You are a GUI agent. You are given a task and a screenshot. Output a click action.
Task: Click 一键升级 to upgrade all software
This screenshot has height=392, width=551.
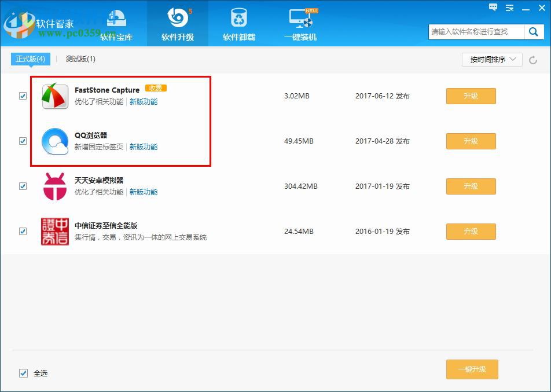[x=472, y=369]
